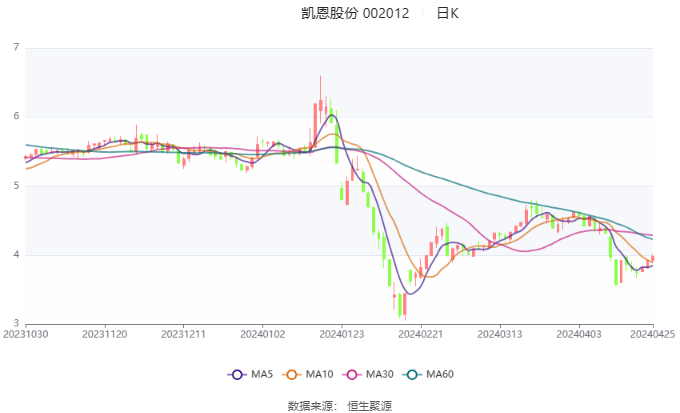
Task: Click the chart title 凯恩股份 002012
Action: [355, 13]
